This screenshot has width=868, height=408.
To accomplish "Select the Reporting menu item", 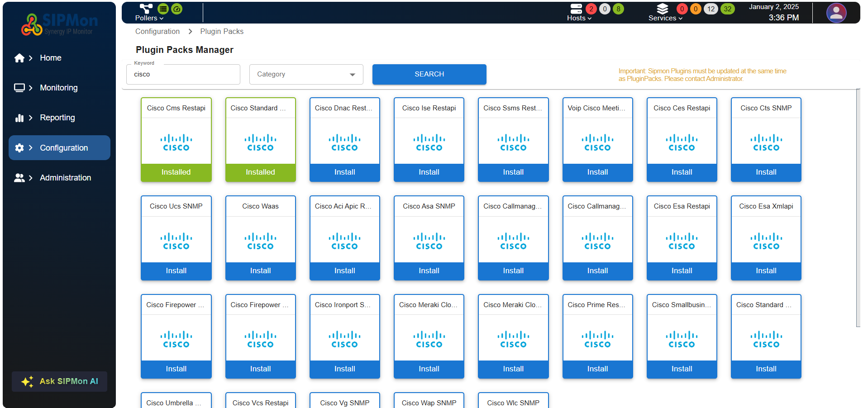I will coord(57,118).
